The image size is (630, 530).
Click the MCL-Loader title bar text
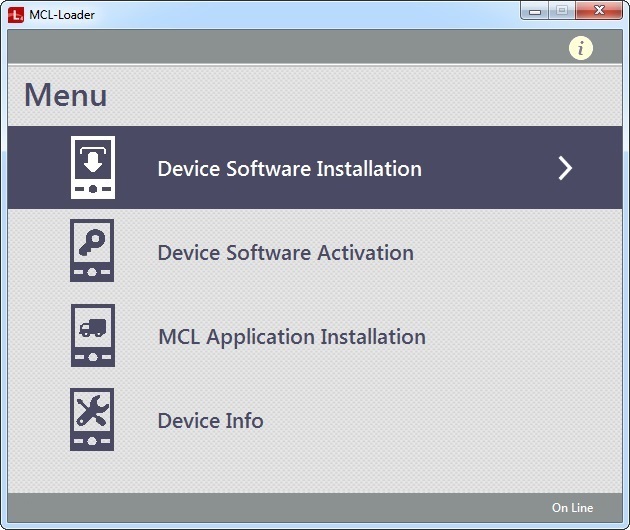click(x=62, y=15)
